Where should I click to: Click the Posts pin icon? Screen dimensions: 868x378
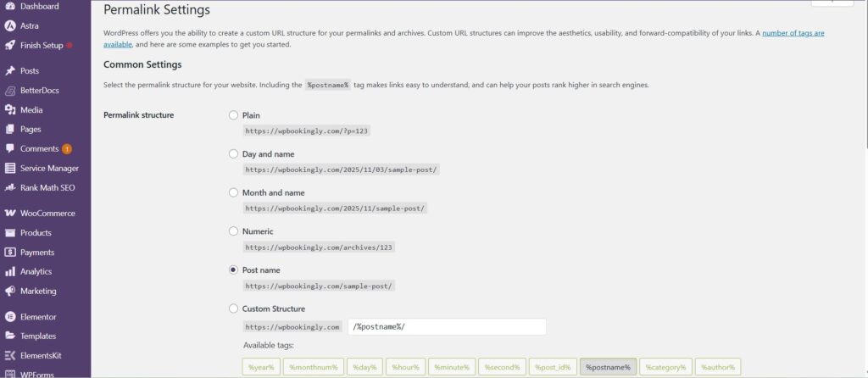point(10,71)
